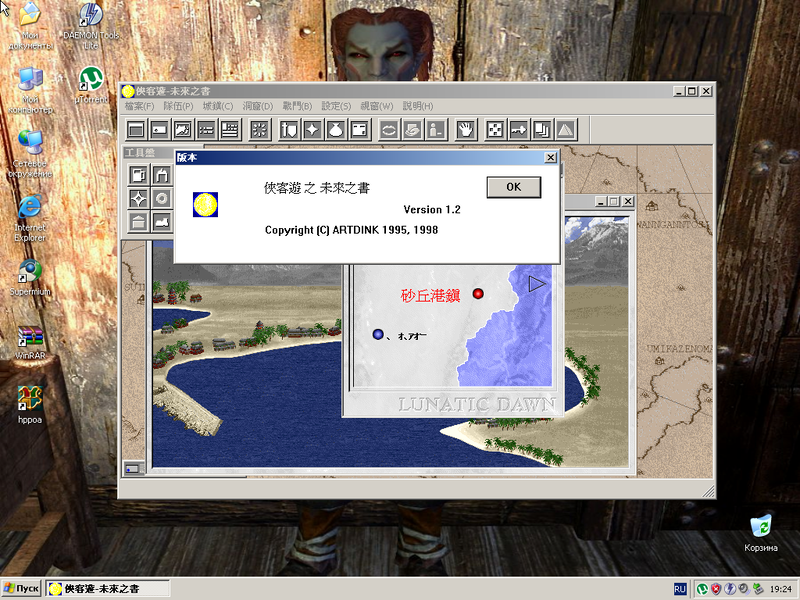Click the key toolbar icon
This screenshot has width=800, height=600.
[x=519, y=130]
